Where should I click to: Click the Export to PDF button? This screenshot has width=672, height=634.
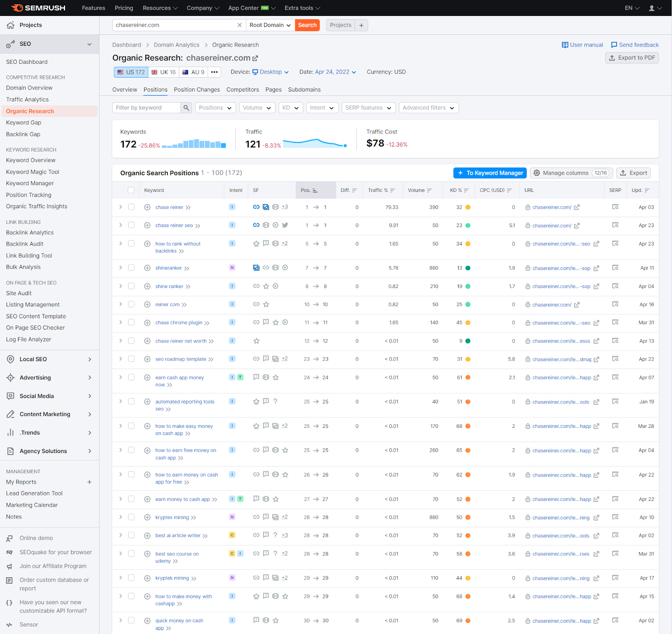tap(632, 58)
